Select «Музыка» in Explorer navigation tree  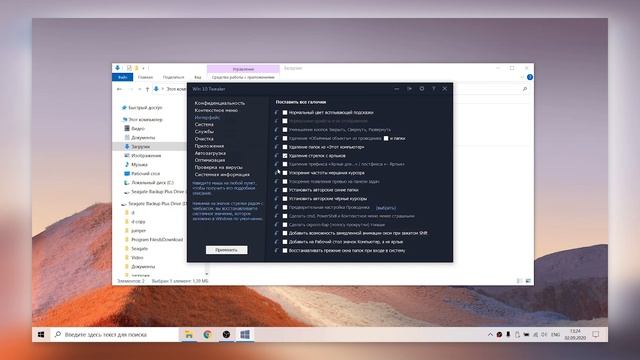pos(140,164)
